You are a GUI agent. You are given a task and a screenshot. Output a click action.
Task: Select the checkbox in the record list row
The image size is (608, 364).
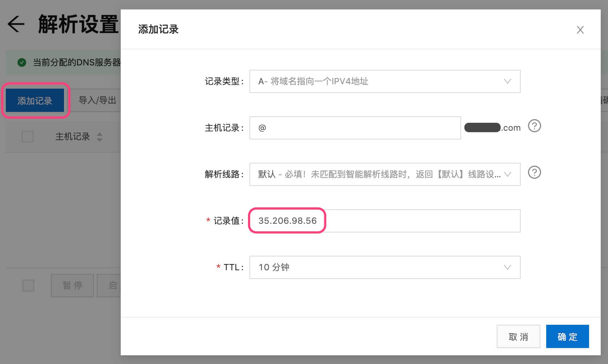(x=28, y=286)
